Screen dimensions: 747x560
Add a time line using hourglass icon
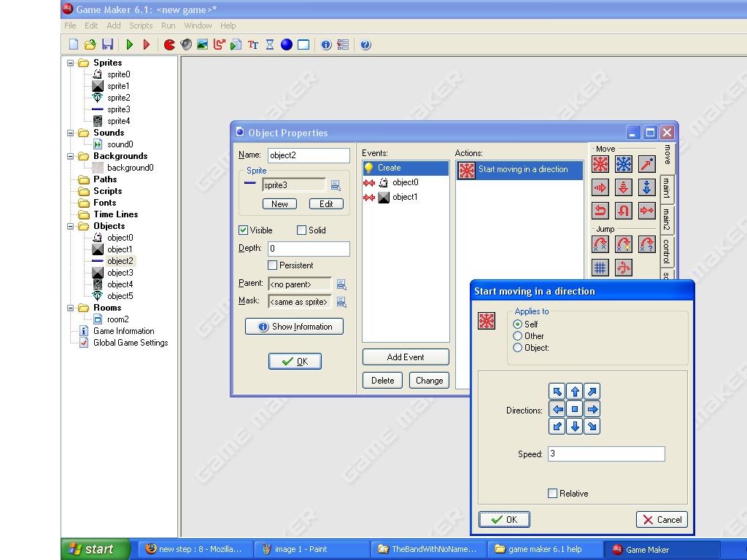tap(270, 44)
